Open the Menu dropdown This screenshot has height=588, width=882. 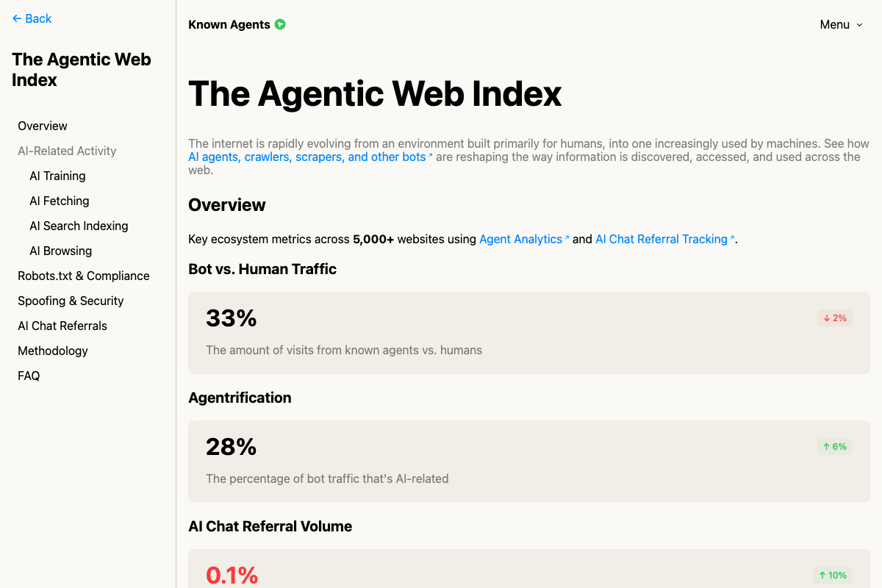click(842, 24)
